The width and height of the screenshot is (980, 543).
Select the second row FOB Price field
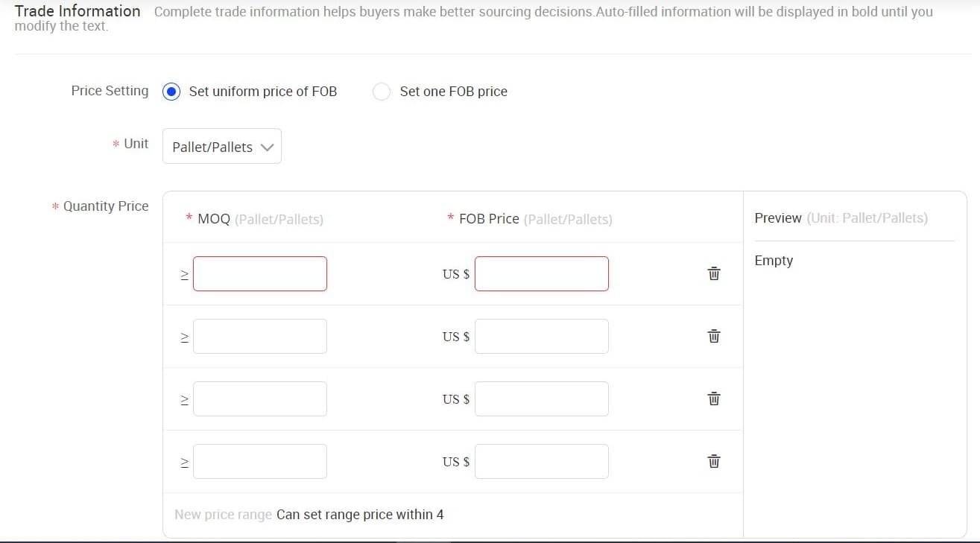pyautogui.click(x=541, y=336)
